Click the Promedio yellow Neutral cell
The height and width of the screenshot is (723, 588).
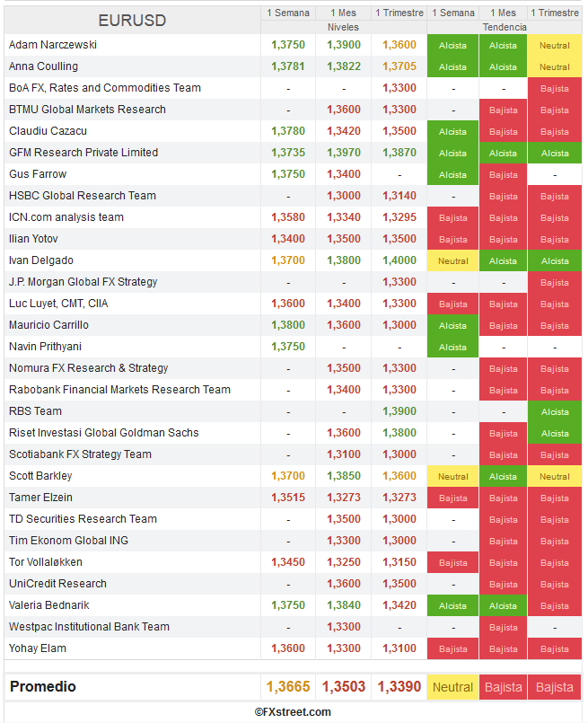coord(452,687)
